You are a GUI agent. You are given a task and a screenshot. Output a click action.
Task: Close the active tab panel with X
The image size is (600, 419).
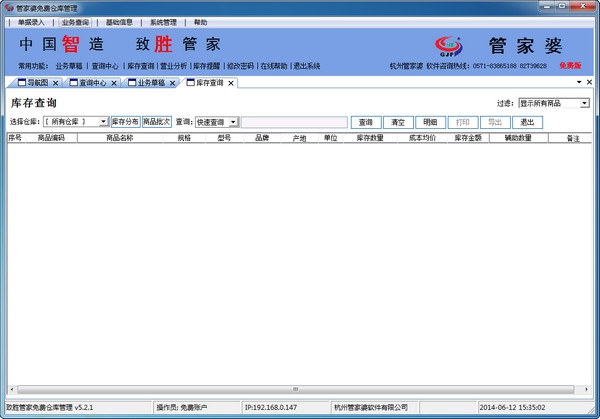[589, 82]
